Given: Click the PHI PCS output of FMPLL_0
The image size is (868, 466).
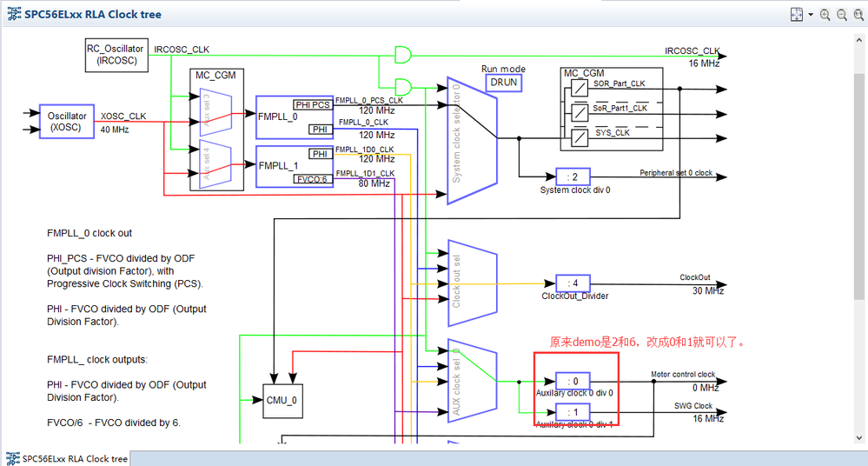Looking at the screenshot, I should click(x=312, y=104).
